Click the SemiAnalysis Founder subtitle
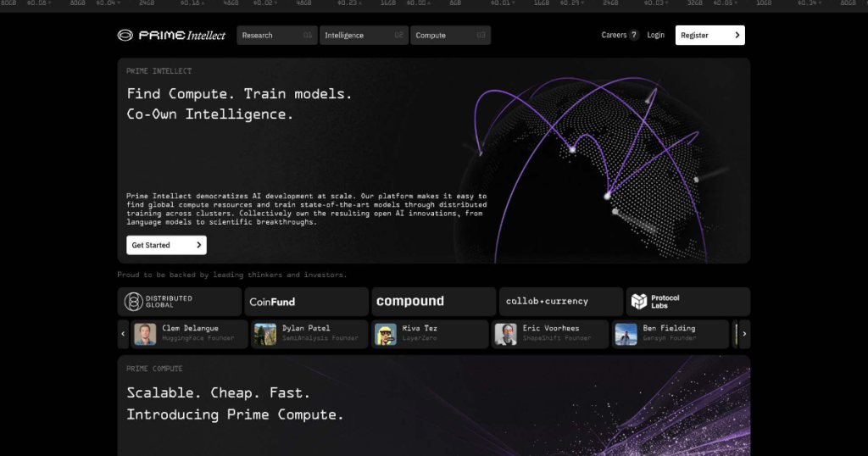This screenshot has height=456, width=868. click(x=320, y=338)
